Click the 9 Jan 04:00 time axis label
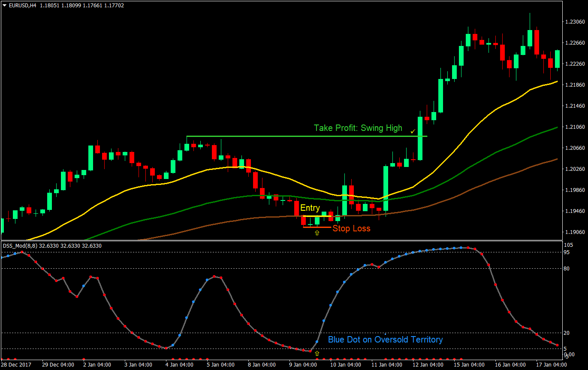Viewport: 588px width, 370px height. (303, 364)
